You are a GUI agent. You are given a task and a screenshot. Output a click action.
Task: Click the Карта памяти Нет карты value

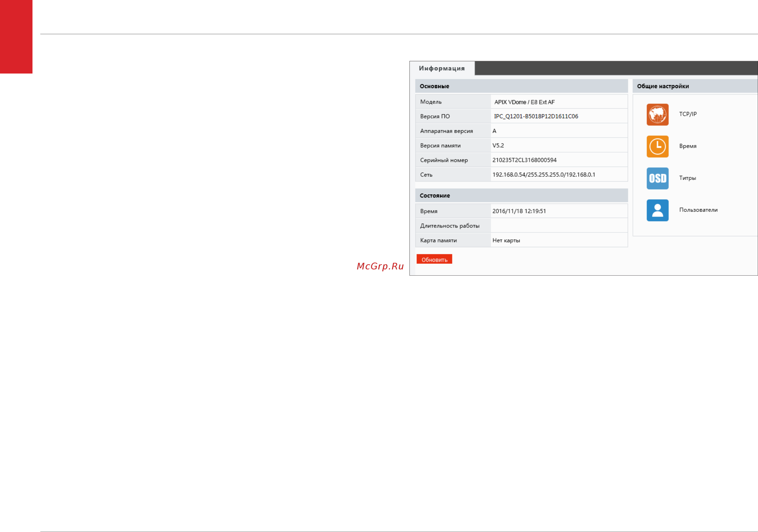pyautogui.click(x=506, y=241)
